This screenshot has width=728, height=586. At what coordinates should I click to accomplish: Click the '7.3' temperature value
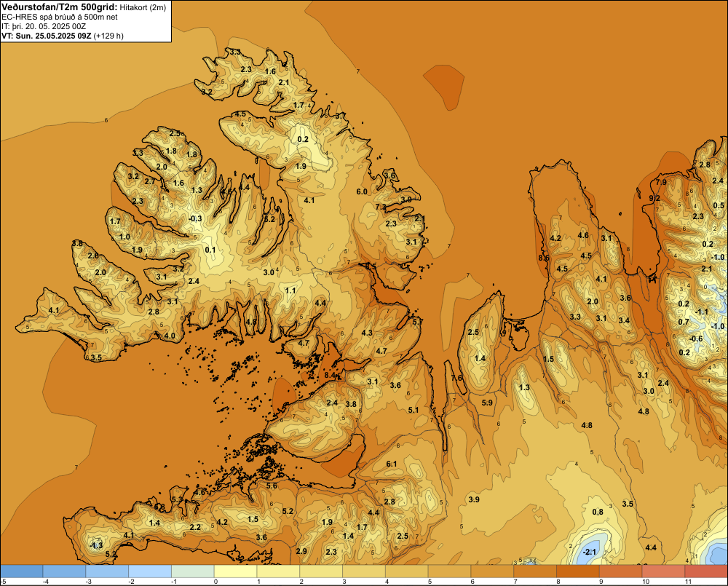(381, 207)
